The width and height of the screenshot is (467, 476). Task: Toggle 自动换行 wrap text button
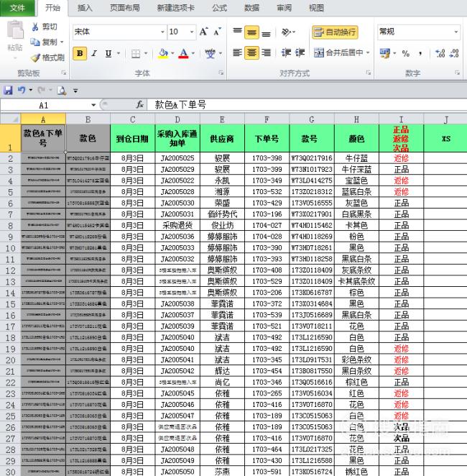coord(335,32)
